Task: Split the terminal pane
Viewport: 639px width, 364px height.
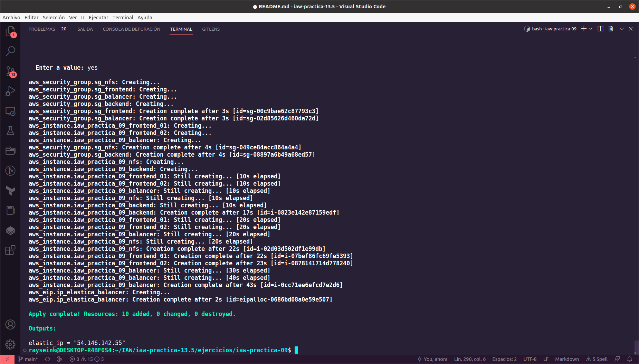Action: point(600,29)
